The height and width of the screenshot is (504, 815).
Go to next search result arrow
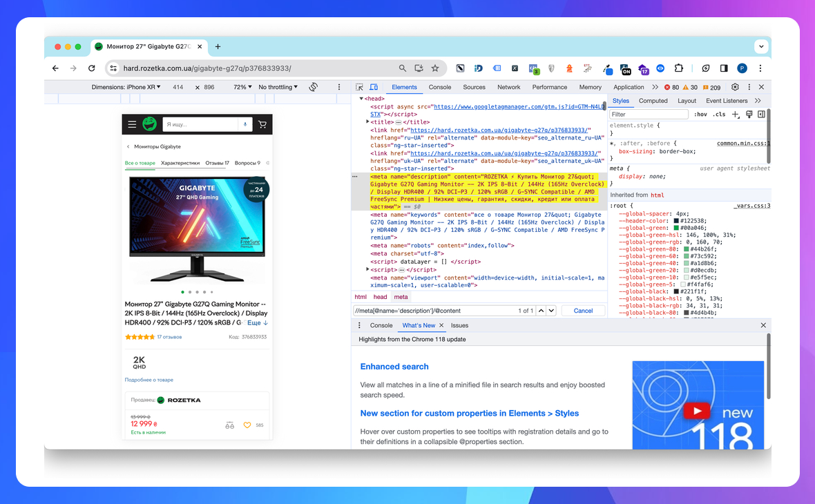tap(551, 311)
